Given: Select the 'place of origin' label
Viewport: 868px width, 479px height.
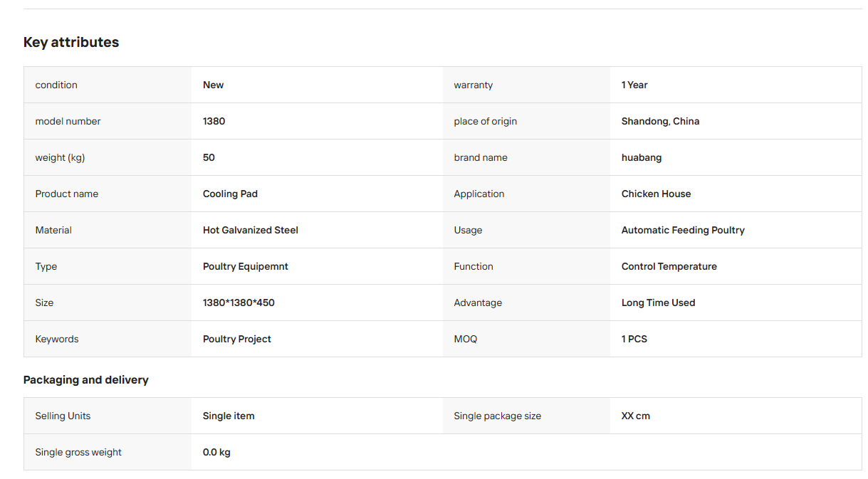Looking at the screenshot, I should 485,121.
